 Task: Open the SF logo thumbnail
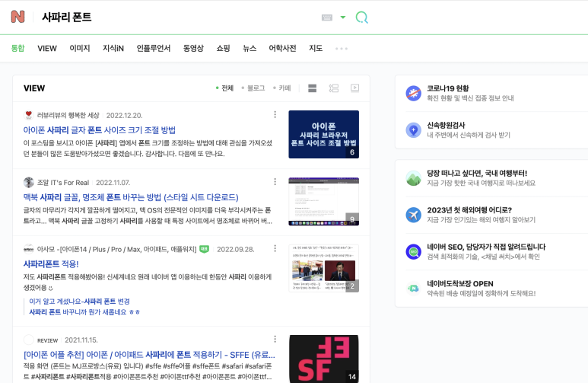tap(323, 359)
